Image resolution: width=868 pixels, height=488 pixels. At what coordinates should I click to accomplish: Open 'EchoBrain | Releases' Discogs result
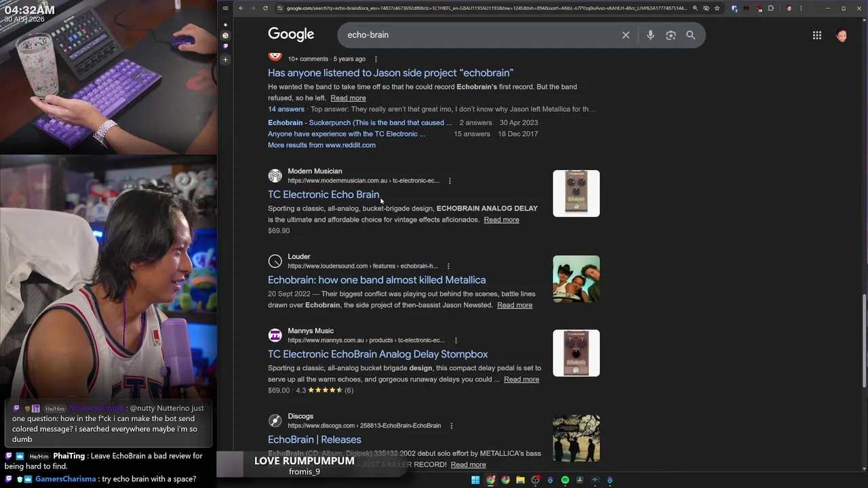click(315, 439)
